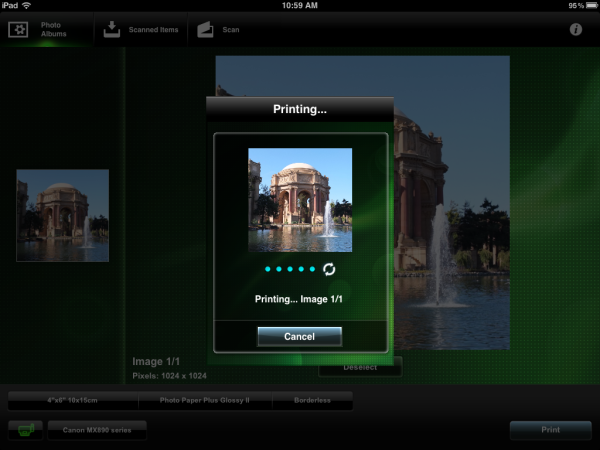600x450 pixels.
Task: Change the 4"x6" 10x15cm paper size
Action: 72,400
